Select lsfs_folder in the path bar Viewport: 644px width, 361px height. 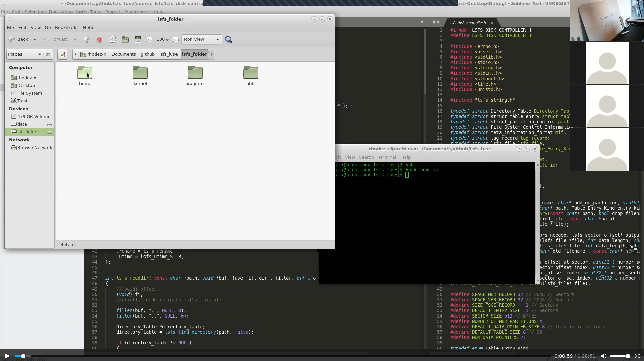[x=194, y=54]
